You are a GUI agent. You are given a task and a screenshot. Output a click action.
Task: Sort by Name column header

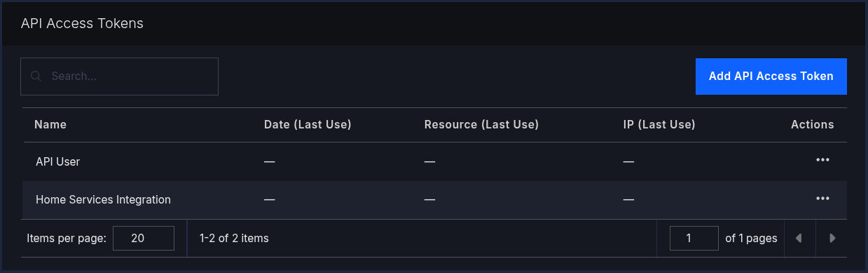[50, 124]
